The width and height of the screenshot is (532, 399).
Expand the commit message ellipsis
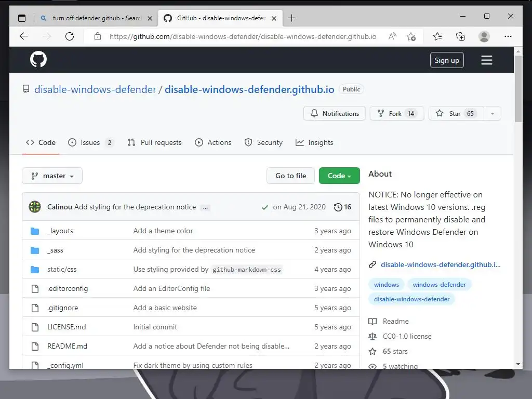point(205,208)
